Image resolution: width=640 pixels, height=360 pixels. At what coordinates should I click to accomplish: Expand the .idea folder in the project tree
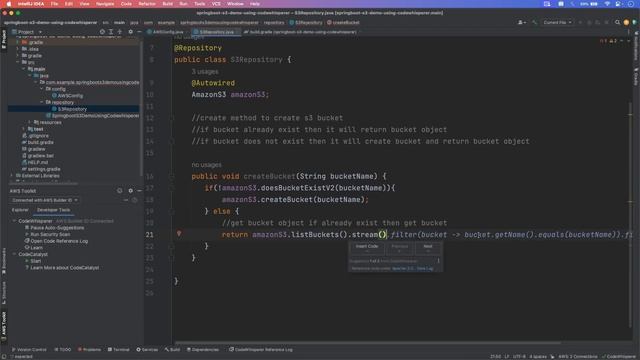18,49
